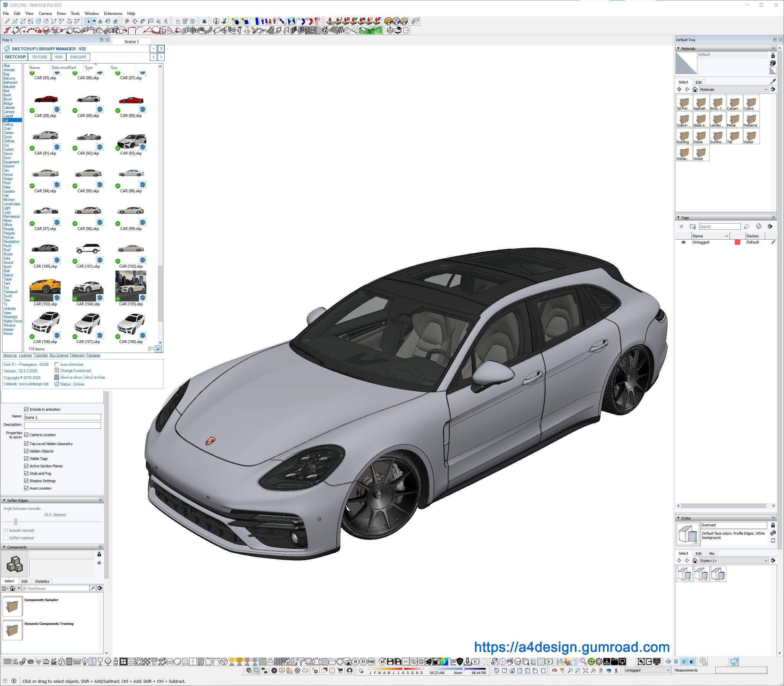Toggle Shadow Settings checkbox
The height and width of the screenshot is (686, 784).
[26, 481]
